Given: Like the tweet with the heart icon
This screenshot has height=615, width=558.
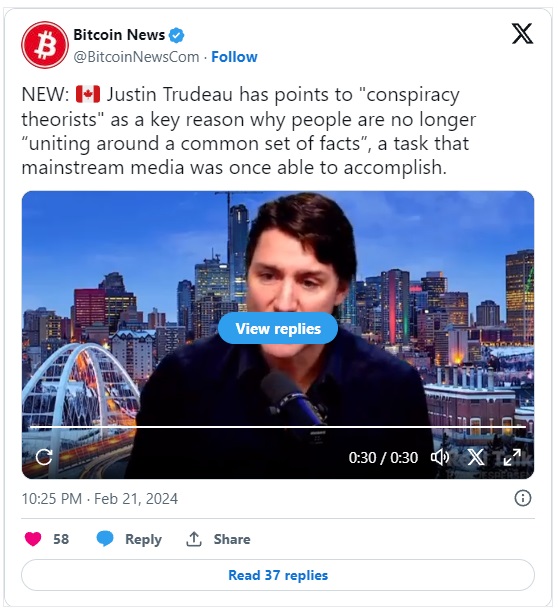Looking at the screenshot, I should [33, 539].
